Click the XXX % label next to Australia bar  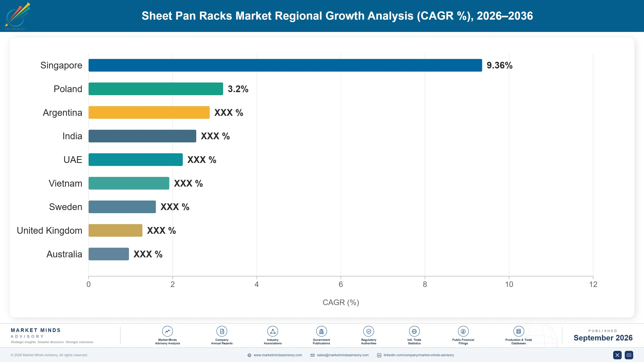pos(148,254)
